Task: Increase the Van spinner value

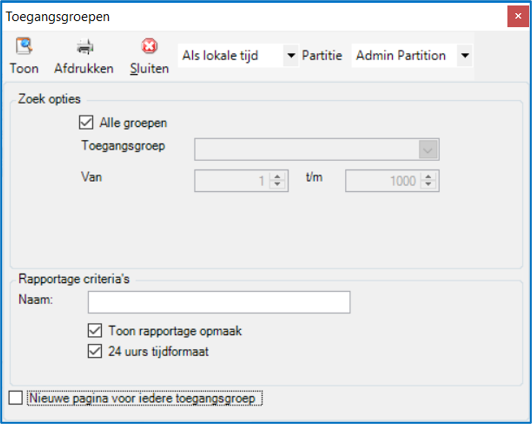Action: [x=277, y=177]
